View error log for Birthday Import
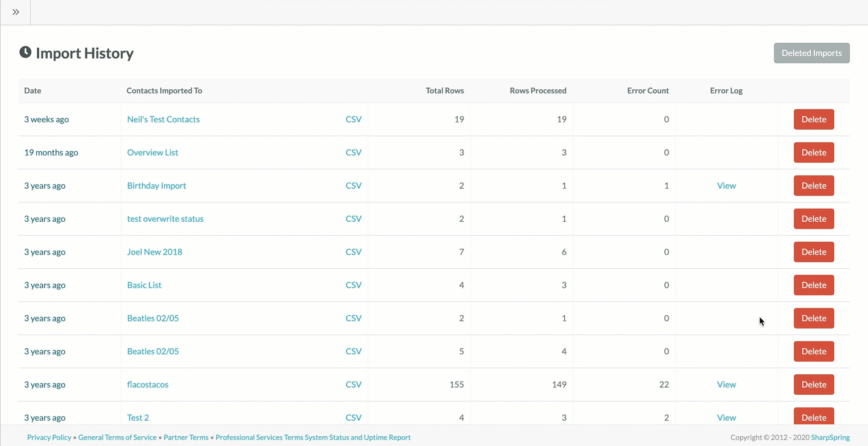The width and height of the screenshot is (868, 446). (x=726, y=186)
